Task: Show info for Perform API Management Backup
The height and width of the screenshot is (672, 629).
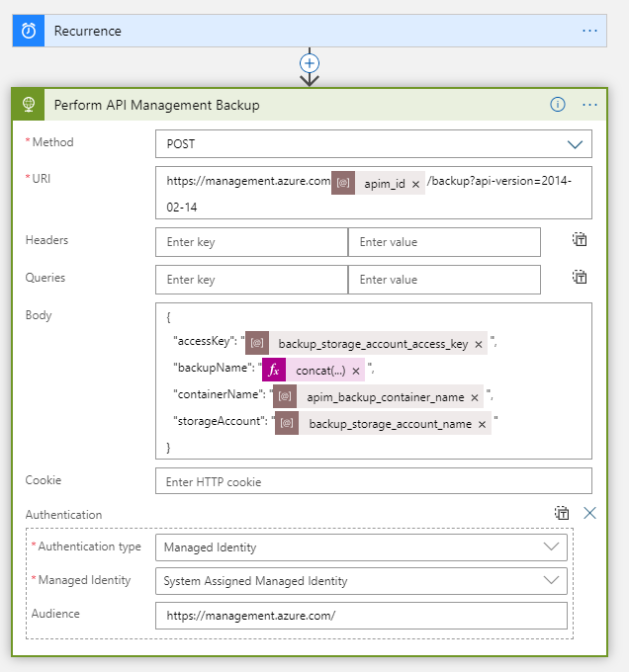Action: (x=558, y=105)
